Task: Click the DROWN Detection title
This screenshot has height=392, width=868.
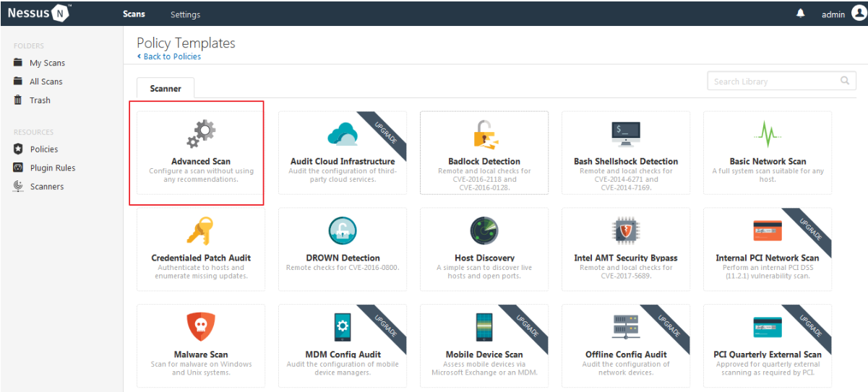Action: point(343,258)
